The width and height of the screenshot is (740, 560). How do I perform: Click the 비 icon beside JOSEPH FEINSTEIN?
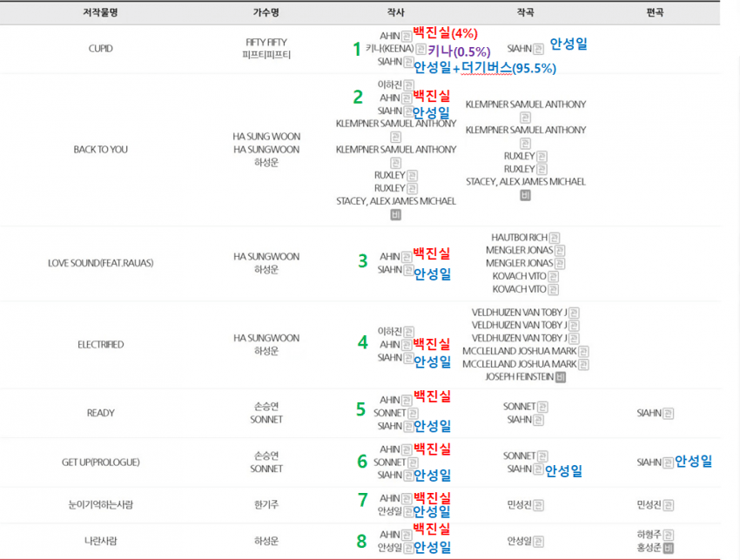tap(560, 377)
